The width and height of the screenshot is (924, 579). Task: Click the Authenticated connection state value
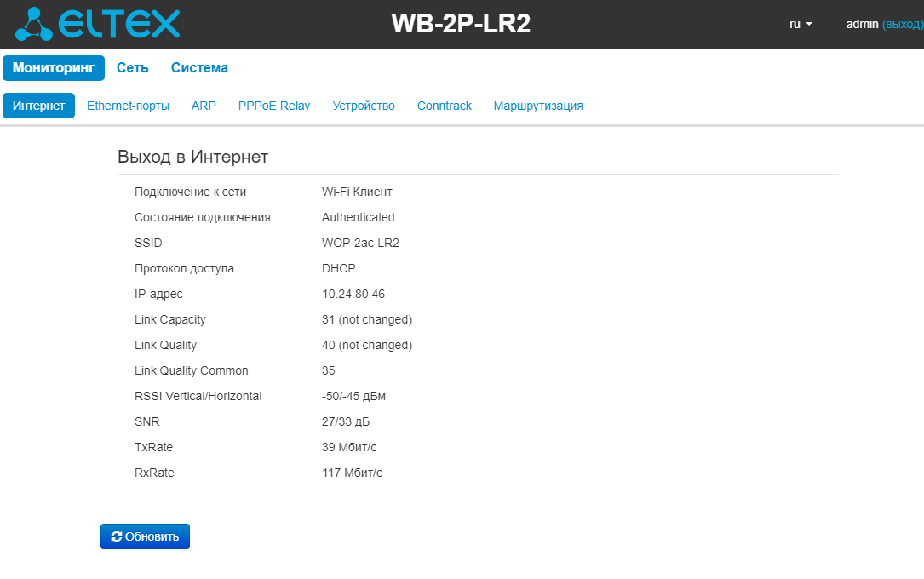359,217
